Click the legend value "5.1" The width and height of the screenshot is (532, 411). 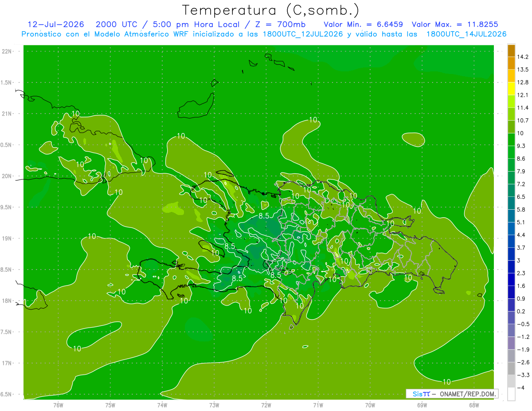click(x=521, y=222)
